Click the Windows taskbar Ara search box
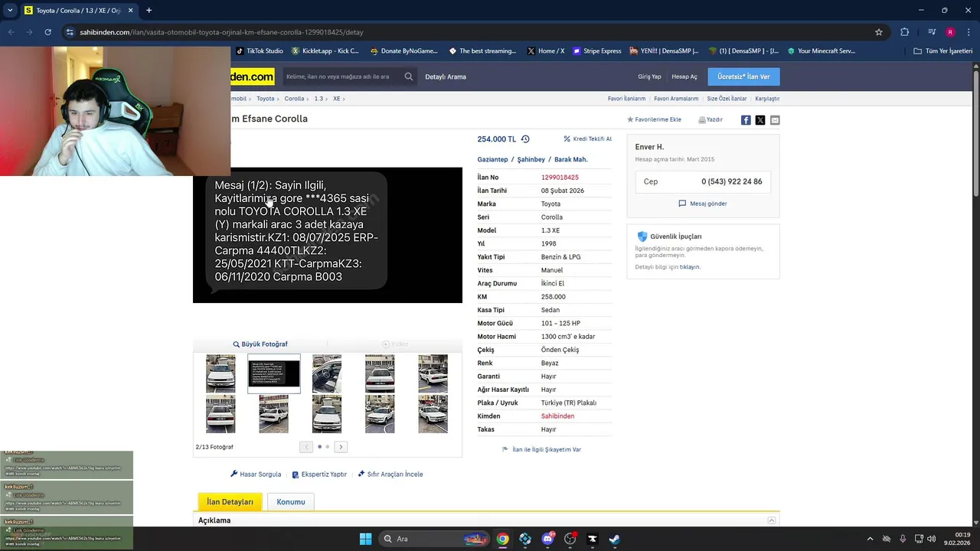Viewport: 980px width, 551px height. (x=434, y=539)
